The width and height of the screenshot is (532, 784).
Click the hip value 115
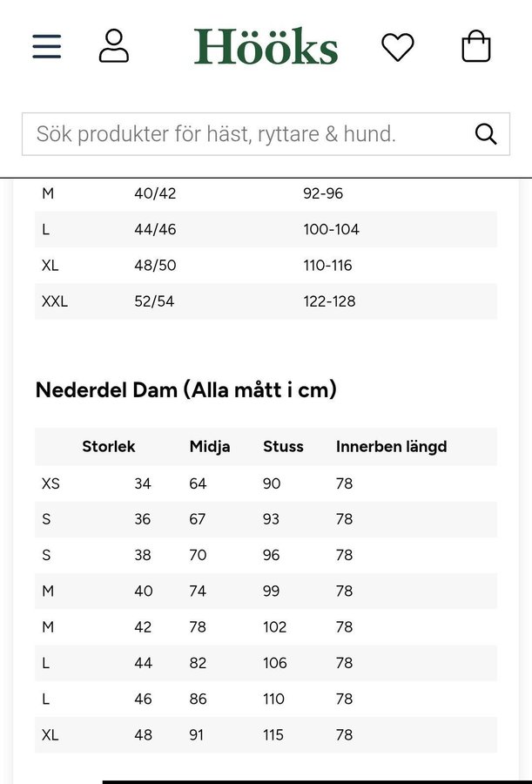(x=273, y=735)
